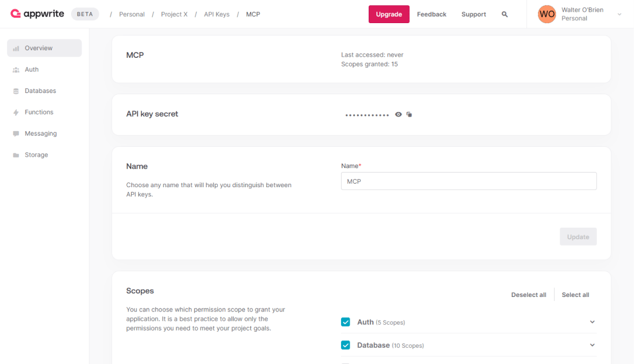This screenshot has width=634, height=364.
Task: Copy the API key secret
Action: [409, 114]
